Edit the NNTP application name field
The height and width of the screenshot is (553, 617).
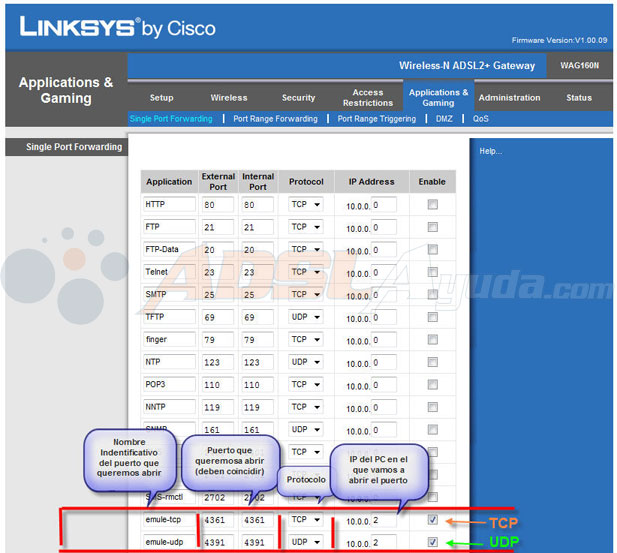169,407
